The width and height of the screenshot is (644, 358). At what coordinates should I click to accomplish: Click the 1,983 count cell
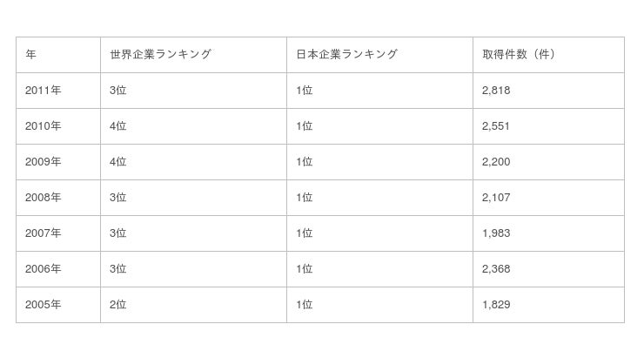(x=496, y=233)
